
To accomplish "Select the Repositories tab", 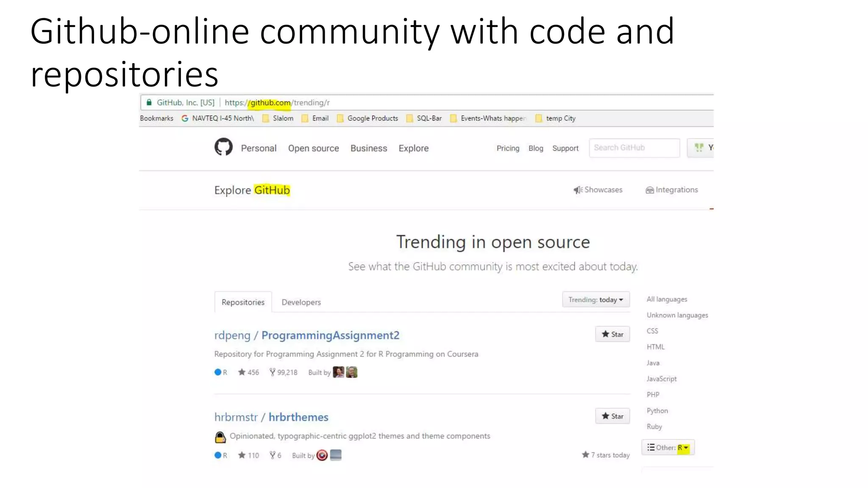I will [x=243, y=302].
